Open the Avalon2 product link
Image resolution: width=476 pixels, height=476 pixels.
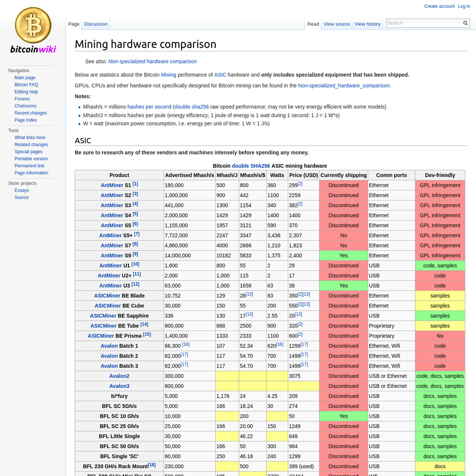coord(119,376)
